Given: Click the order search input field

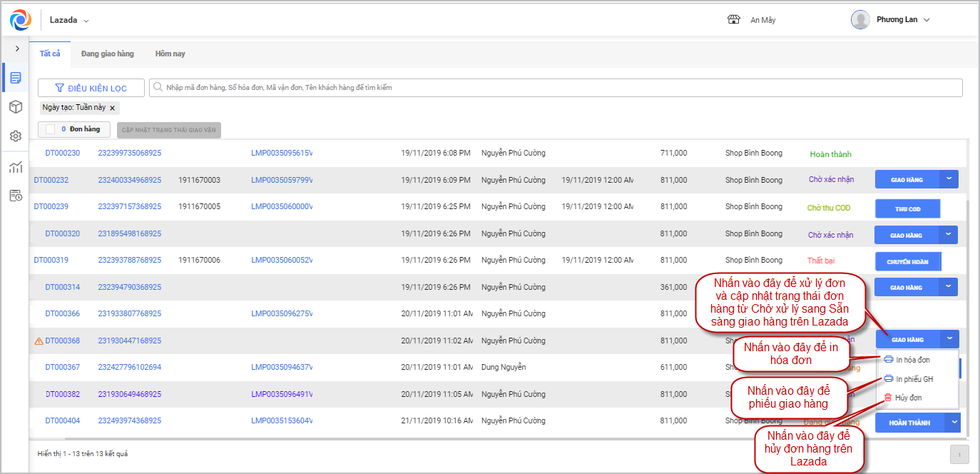Looking at the screenshot, I should pos(556,88).
